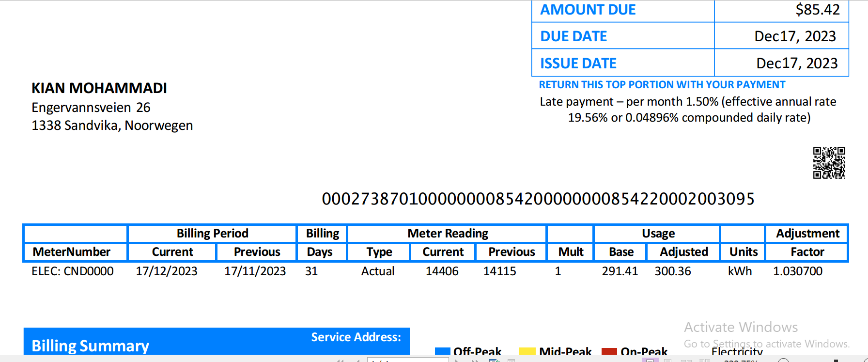The image size is (868, 362).
Task: Click the meter ID ELEC: CND0000
Action: click(x=73, y=271)
